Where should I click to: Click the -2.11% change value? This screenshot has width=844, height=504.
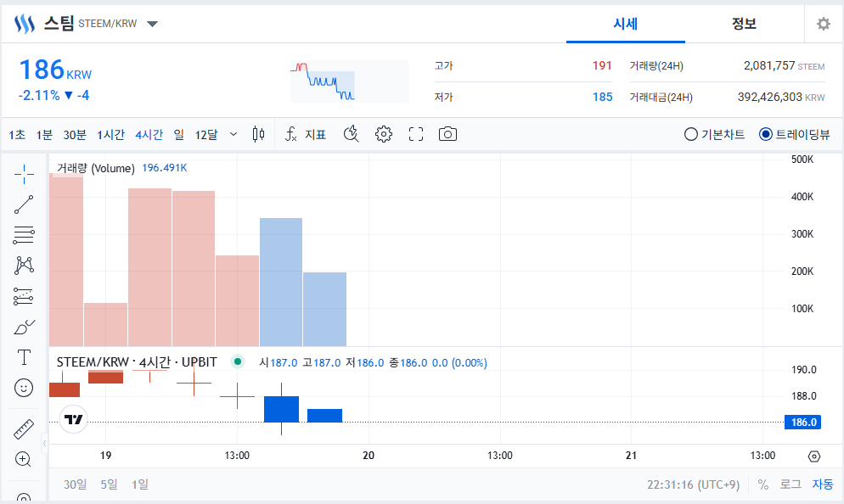[x=39, y=96]
